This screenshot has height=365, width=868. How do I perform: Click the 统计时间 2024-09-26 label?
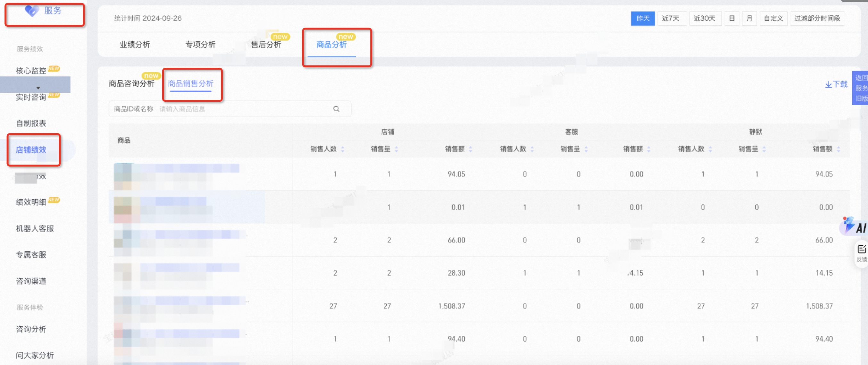148,18
